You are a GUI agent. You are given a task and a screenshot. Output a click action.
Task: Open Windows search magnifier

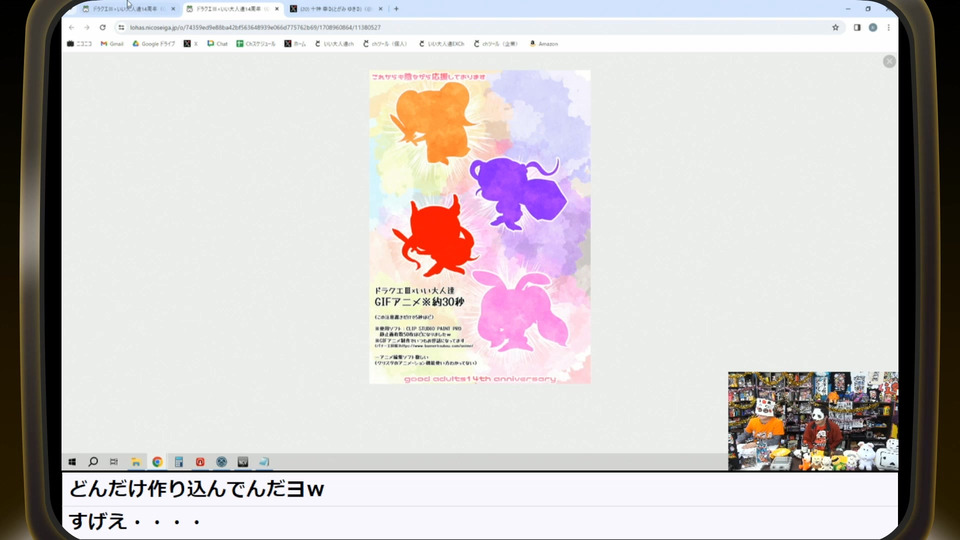pyautogui.click(x=93, y=462)
